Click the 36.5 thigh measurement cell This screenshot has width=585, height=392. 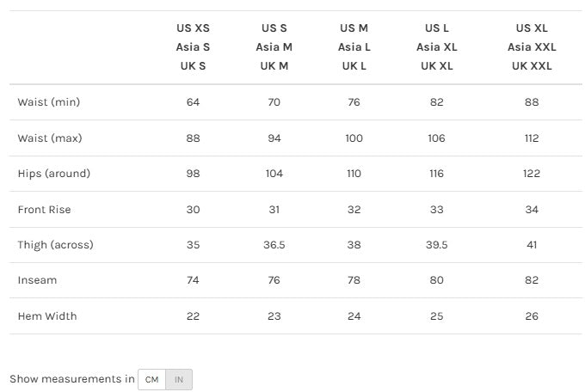coord(274,245)
